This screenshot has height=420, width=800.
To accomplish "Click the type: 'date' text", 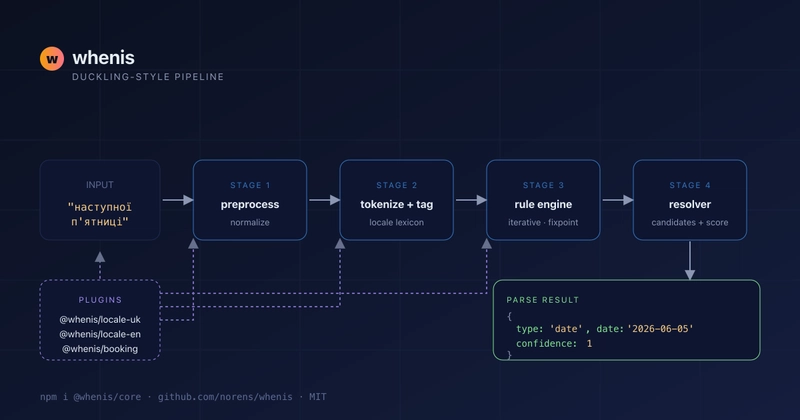I will pos(549,329).
